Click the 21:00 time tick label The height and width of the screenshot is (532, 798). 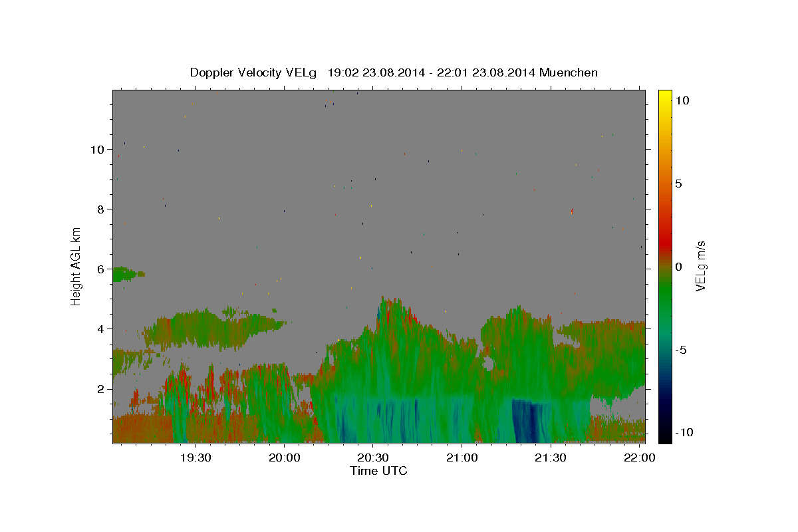[462, 458]
